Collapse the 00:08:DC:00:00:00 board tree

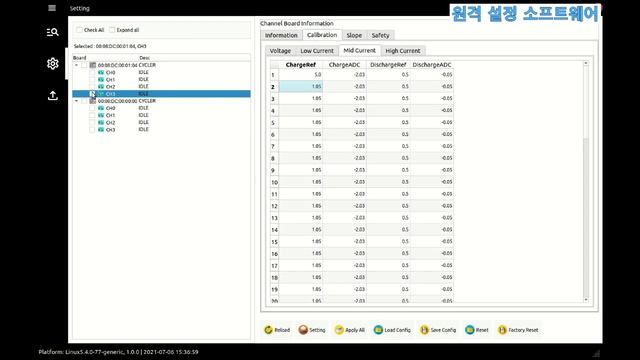(x=76, y=101)
